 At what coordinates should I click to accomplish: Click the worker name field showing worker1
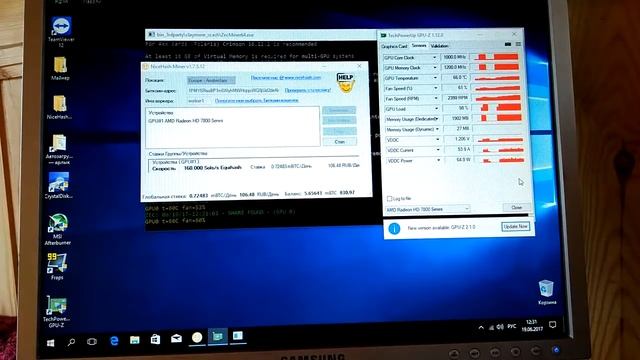198,101
